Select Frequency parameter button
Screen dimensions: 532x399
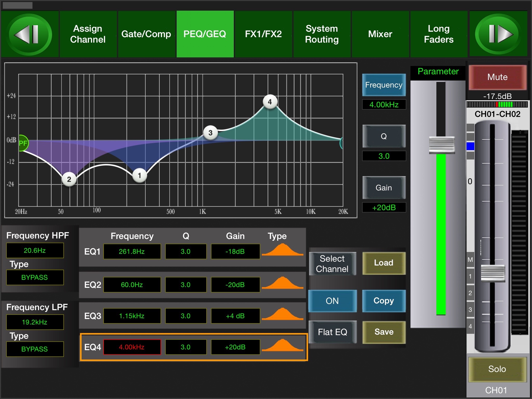point(384,85)
